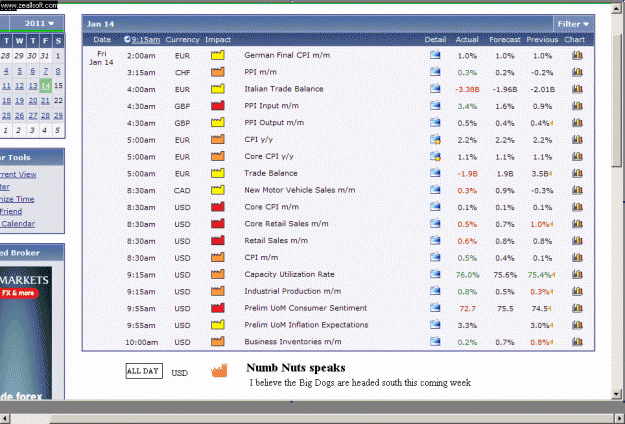Image resolution: width=625 pixels, height=424 pixels.
Task: Show chart for German Final CPI m/m
Action: [x=577, y=55]
